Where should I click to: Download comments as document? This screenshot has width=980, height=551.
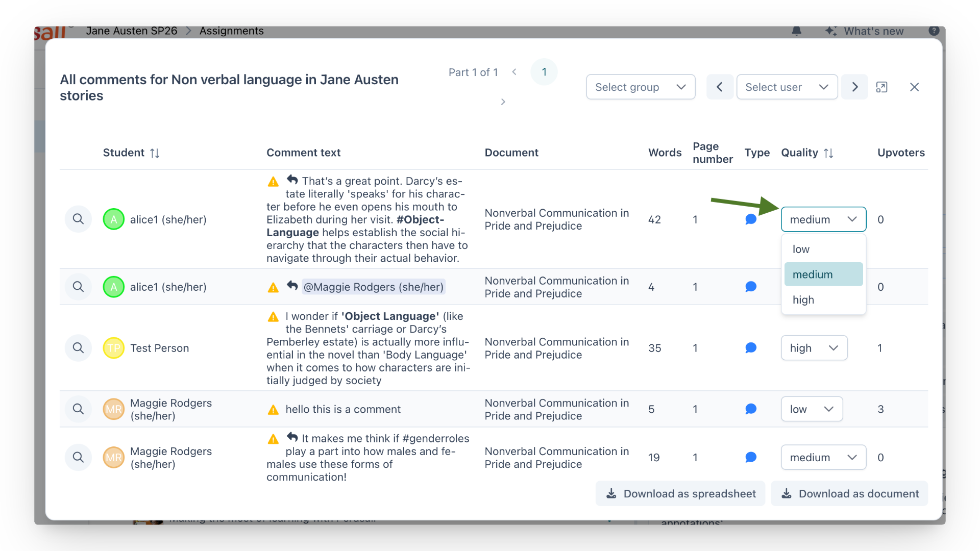click(x=849, y=494)
